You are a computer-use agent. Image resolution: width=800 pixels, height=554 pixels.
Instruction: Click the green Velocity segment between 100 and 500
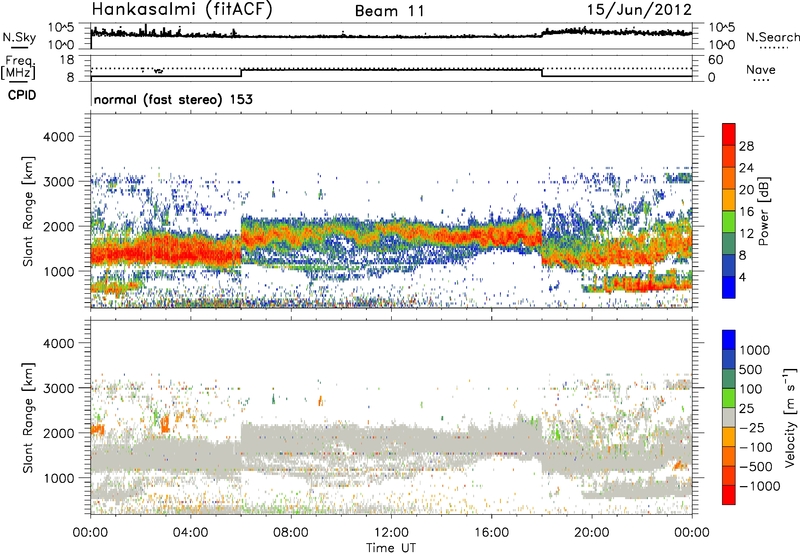(729, 379)
